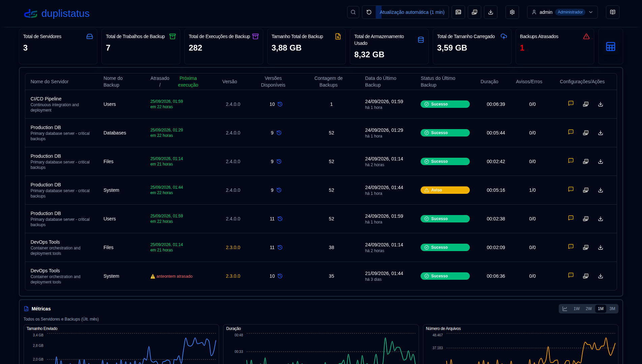The height and width of the screenshot is (364, 642).
Task: Click the 'Nome do Servidor' column header
Action: click(50, 82)
